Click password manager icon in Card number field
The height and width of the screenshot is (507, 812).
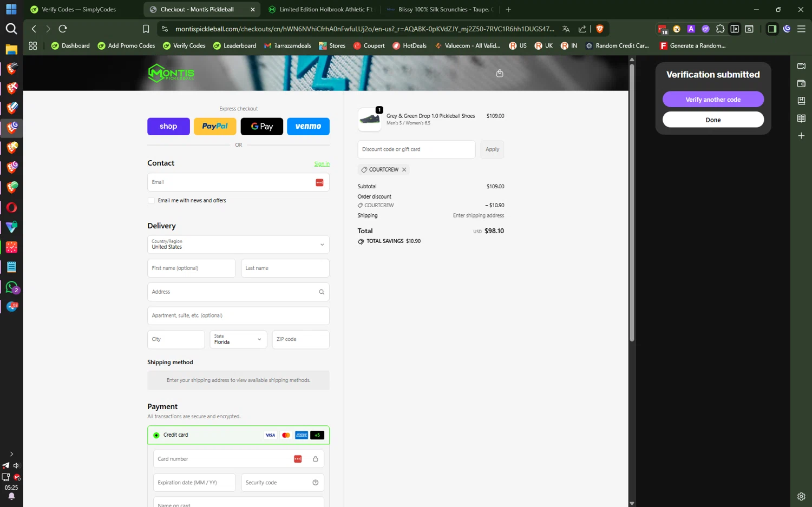(298, 459)
